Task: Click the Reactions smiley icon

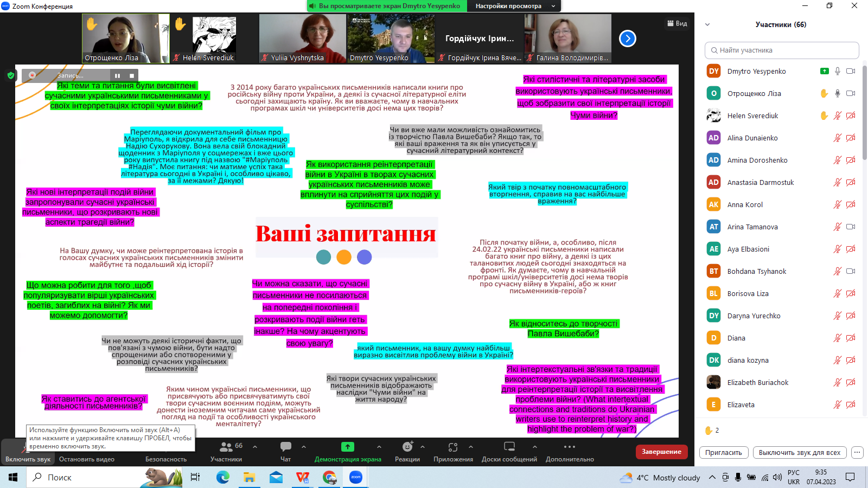Action: (x=407, y=447)
